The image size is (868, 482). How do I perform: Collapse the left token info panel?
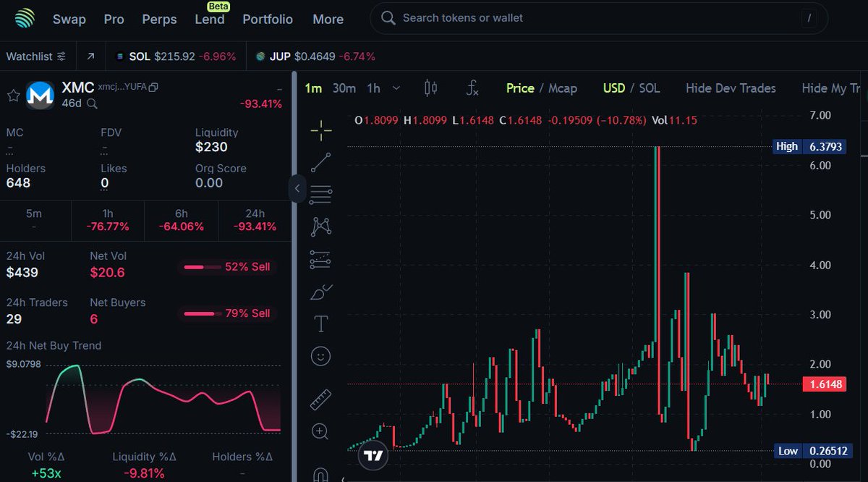coord(297,188)
